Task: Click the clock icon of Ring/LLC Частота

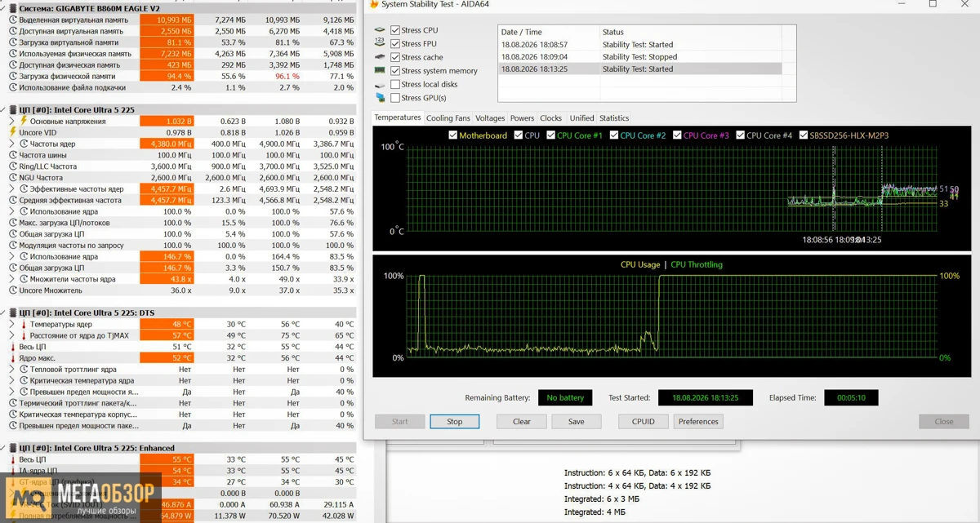Action: coord(12,166)
